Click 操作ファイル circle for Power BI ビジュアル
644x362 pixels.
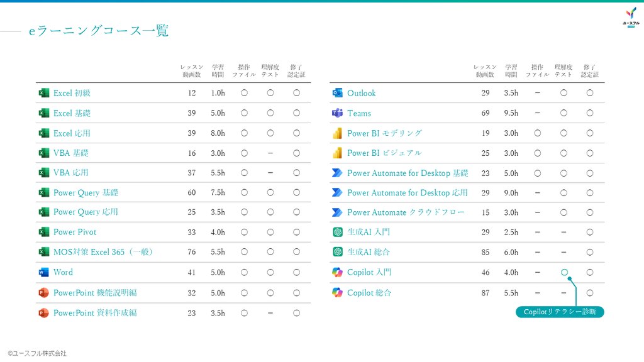click(x=537, y=153)
